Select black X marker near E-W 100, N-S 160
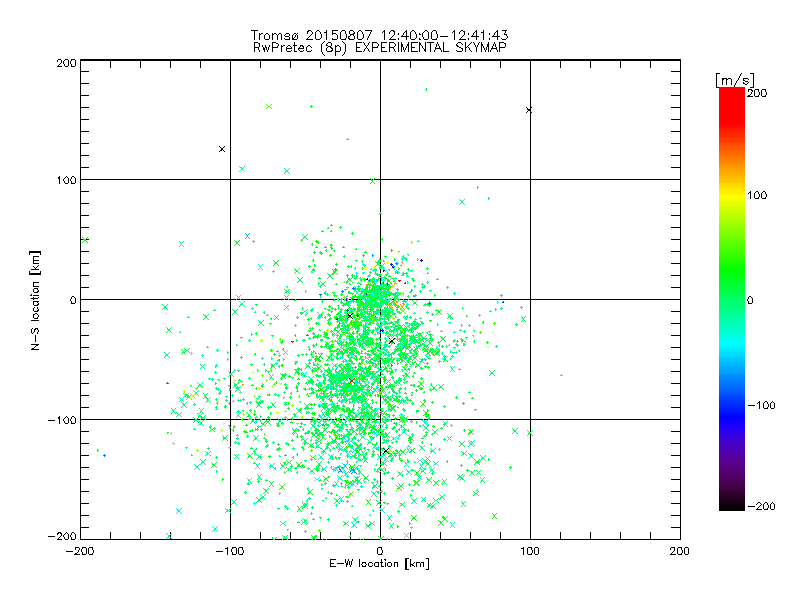This screenshot has height=600, width=800. click(529, 110)
